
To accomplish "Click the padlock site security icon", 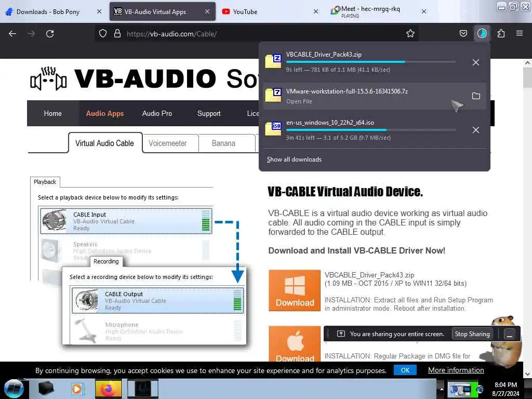I will click(x=117, y=34).
